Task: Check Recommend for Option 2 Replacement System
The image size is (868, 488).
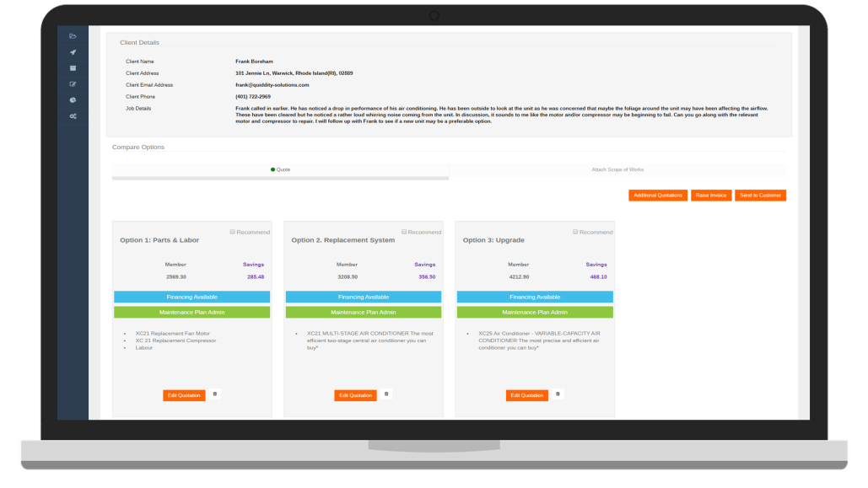Action: (x=404, y=232)
